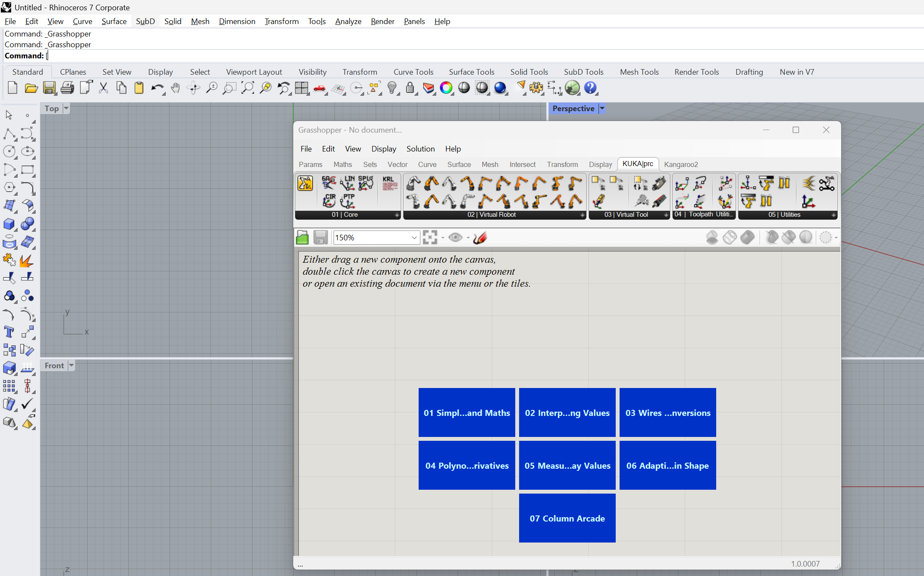Click the green Open File icon in Grasshopper
This screenshot has width=924, height=576.
pos(302,237)
